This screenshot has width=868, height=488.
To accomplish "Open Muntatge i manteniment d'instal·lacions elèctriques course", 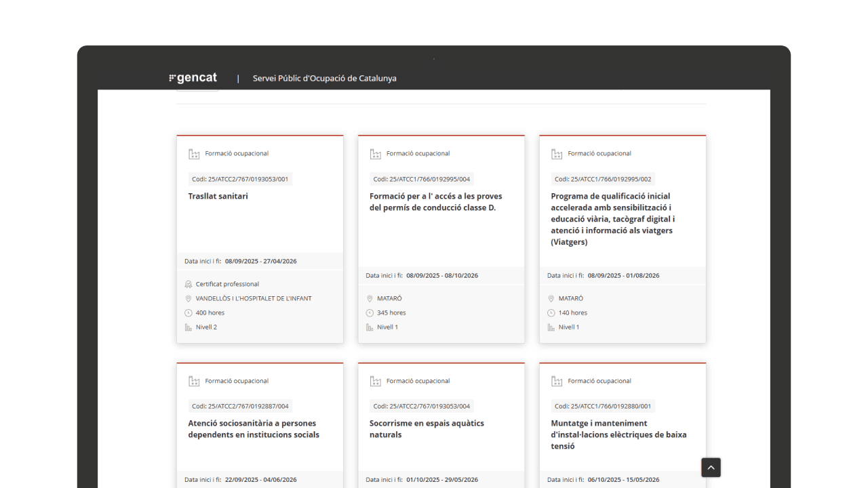I will click(618, 434).
